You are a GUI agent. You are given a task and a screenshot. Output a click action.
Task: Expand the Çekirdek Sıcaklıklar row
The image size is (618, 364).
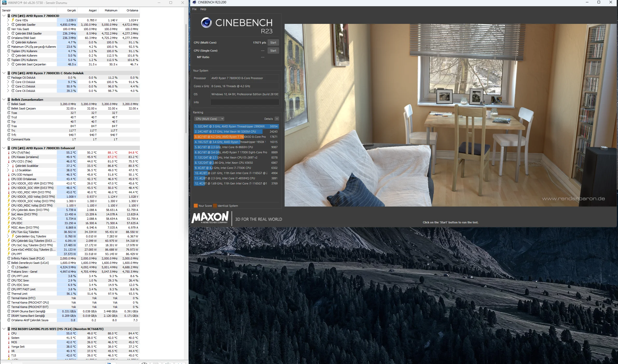pyautogui.click(x=8, y=166)
